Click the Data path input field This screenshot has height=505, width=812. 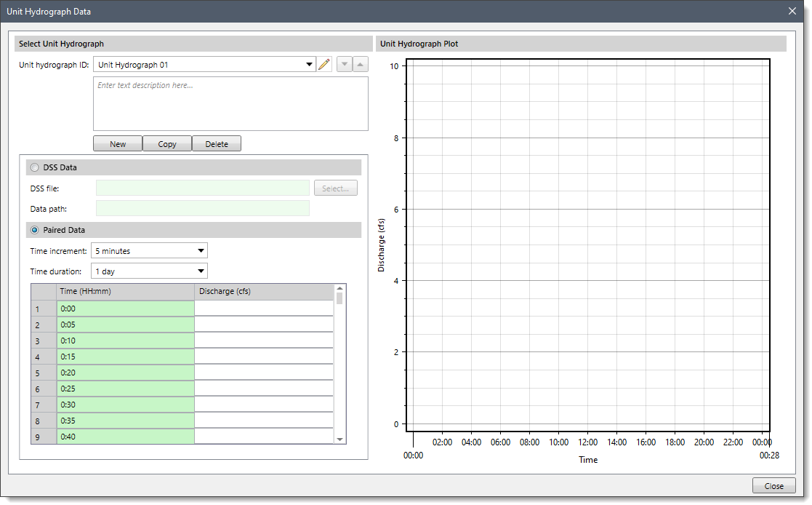[203, 208]
